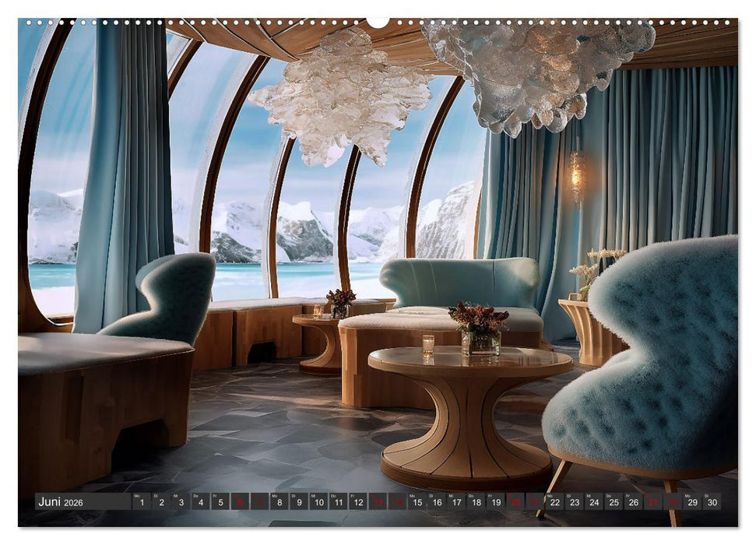
Task: Select day 1 in the calendar strip
Action: point(141,501)
